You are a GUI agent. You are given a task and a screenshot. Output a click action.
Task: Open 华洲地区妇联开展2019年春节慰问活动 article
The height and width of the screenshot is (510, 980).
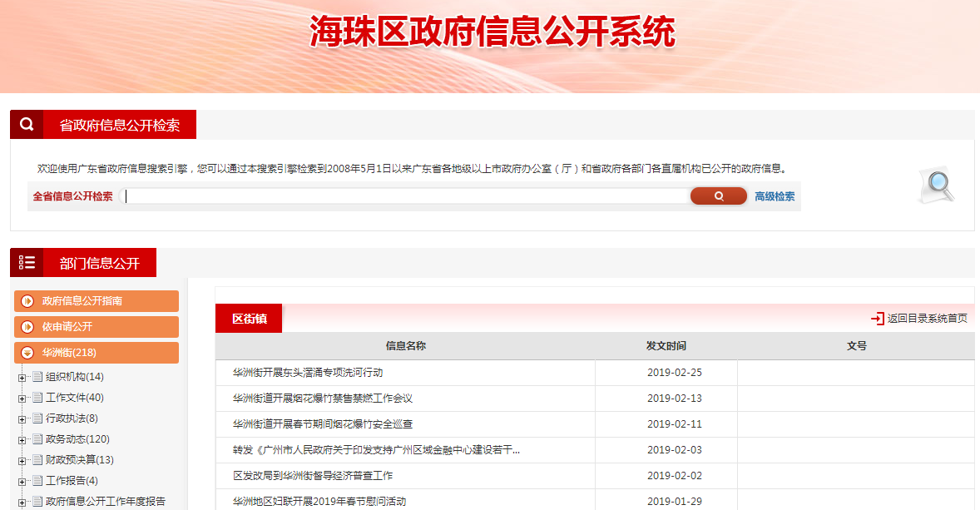pos(319,501)
